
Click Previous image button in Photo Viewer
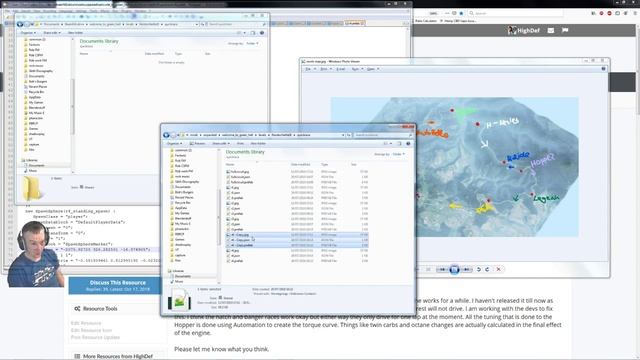click(x=442, y=269)
